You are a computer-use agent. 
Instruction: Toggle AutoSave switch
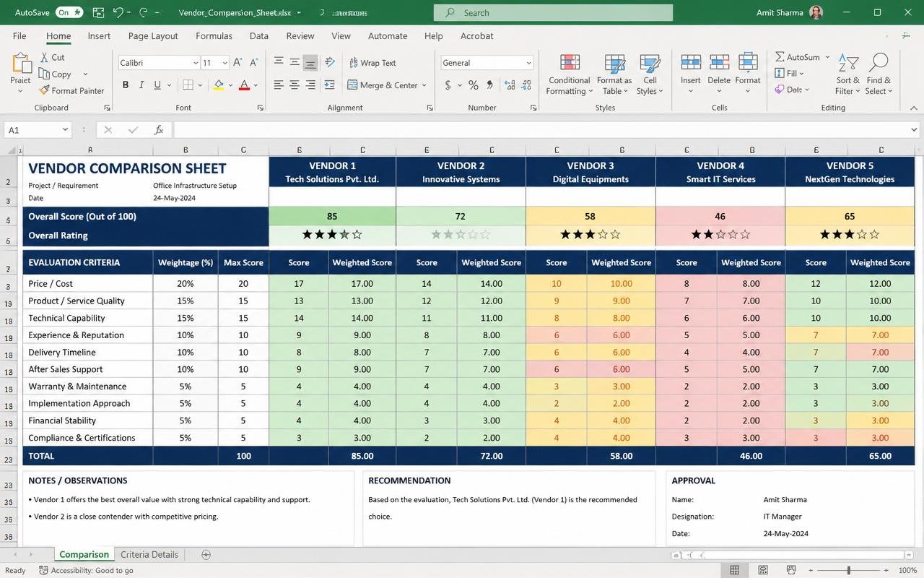tap(70, 12)
